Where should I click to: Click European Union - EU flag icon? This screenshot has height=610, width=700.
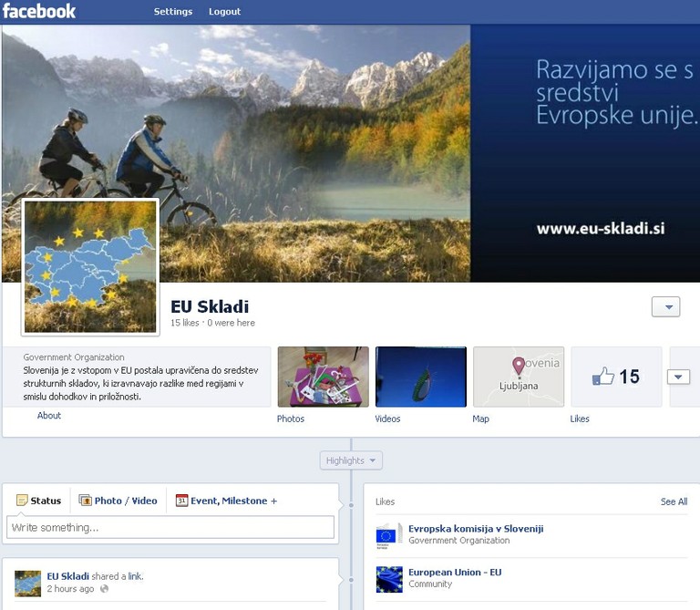tap(389, 579)
